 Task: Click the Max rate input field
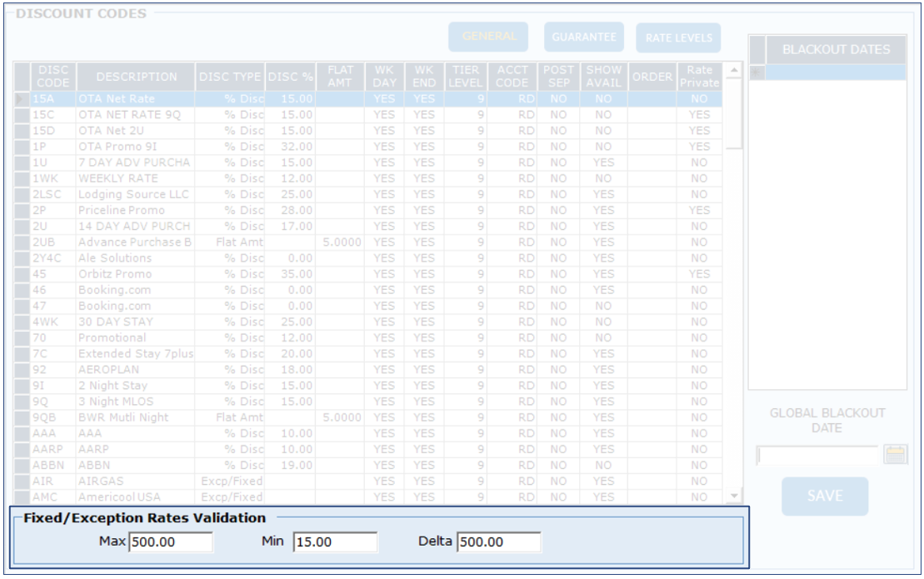click(171, 542)
